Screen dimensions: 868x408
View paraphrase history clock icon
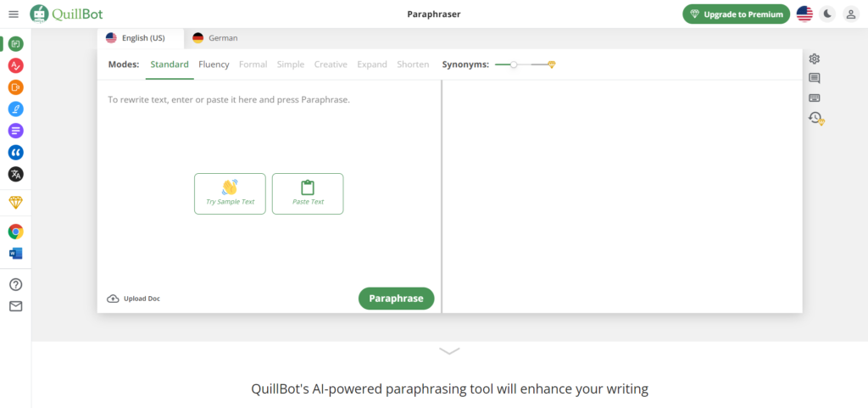click(815, 119)
